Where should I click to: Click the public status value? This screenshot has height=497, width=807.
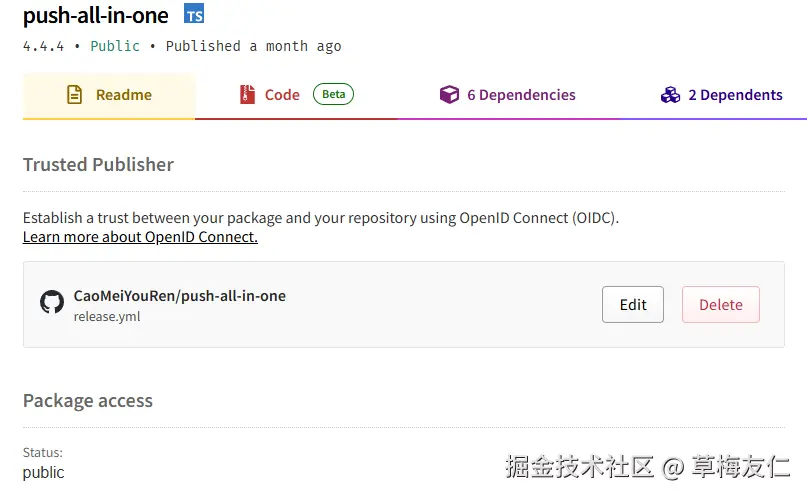[x=44, y=472]
